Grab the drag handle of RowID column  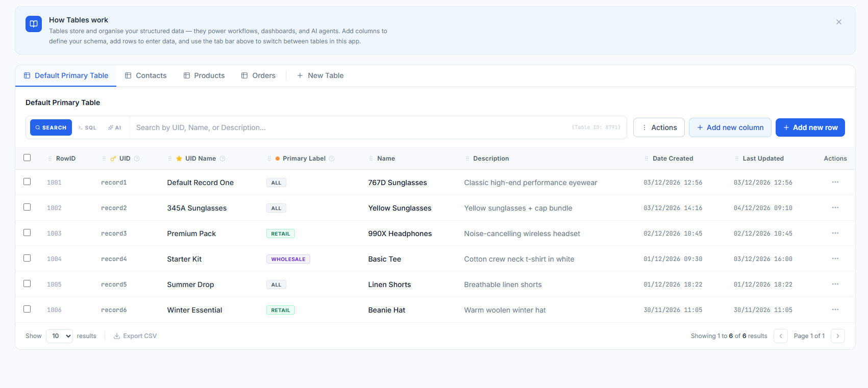click(49, 159)
